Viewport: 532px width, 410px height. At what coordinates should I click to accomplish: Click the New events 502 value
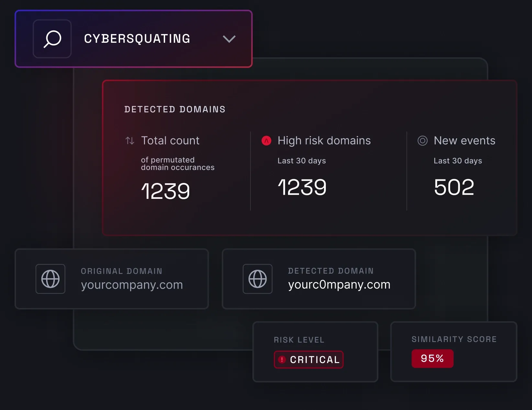click(x=454, y=187)
